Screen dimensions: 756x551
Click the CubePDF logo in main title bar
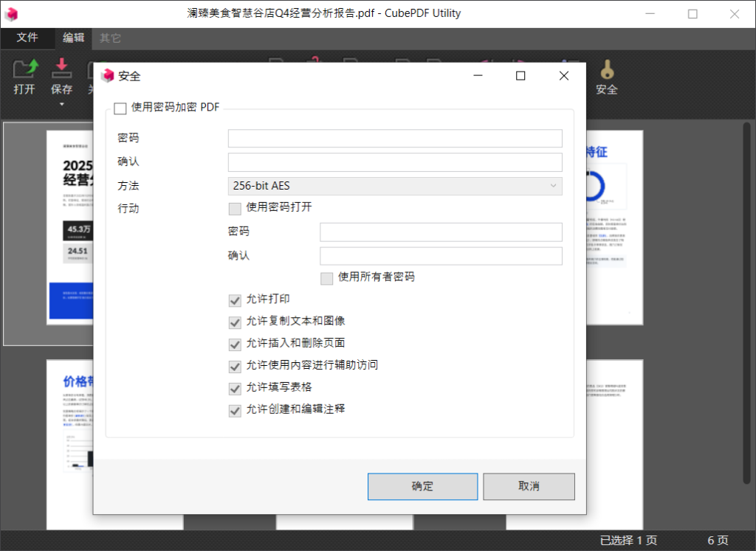coord(12,14)
